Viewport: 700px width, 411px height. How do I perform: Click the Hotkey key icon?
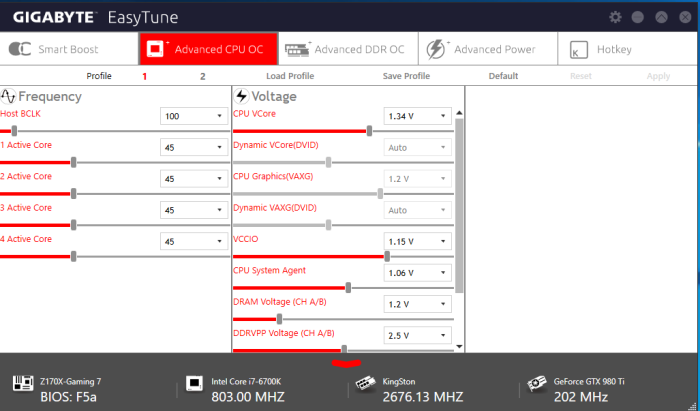579,50
